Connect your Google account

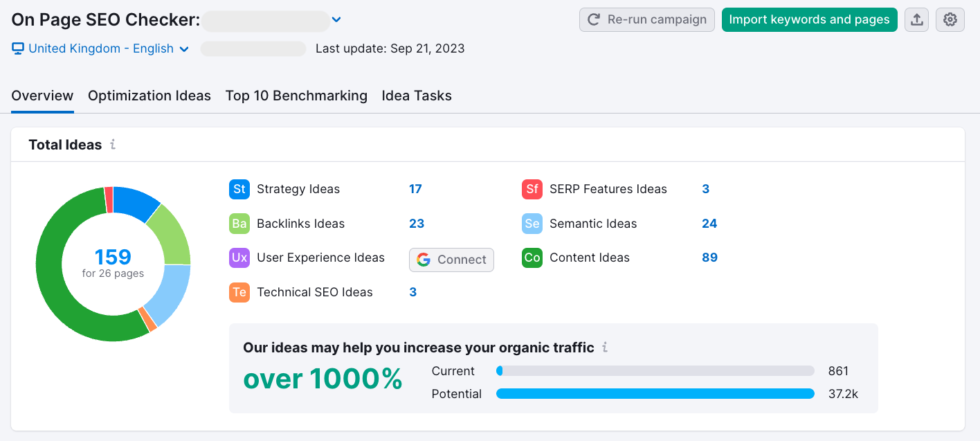pyautogui.click(x=451, y=260)
